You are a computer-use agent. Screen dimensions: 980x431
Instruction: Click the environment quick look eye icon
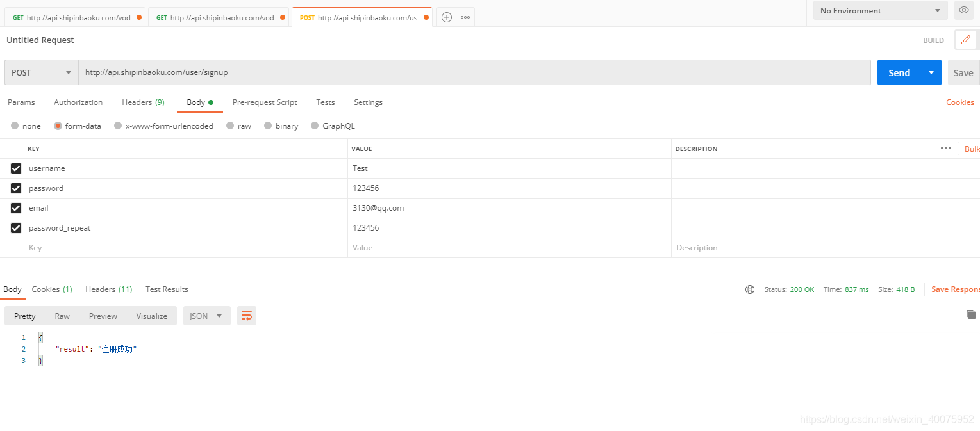pos(963,10)
